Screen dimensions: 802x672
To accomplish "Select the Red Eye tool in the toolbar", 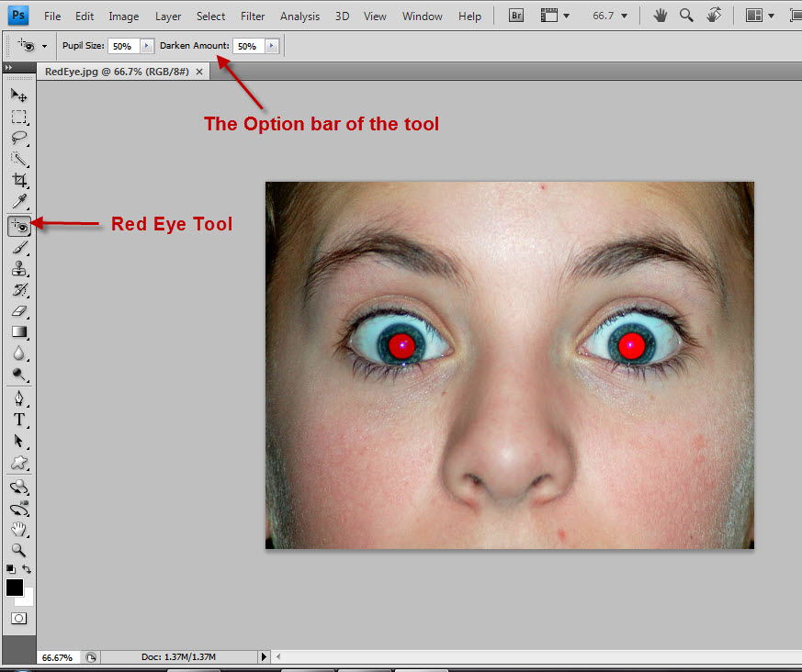I will [19, 226].
